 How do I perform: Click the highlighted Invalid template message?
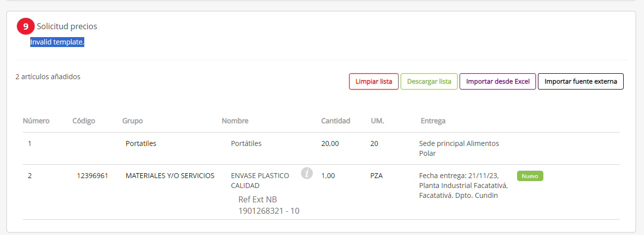57,42
